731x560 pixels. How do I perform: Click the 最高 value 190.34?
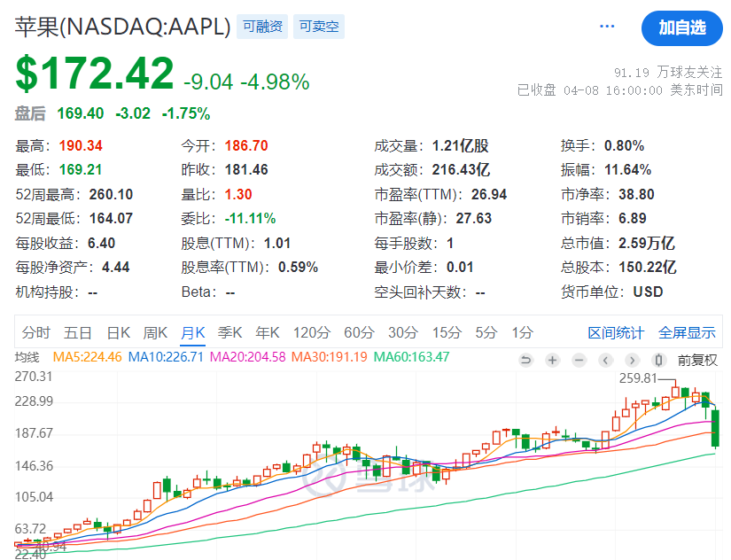[x=81, y=146]
